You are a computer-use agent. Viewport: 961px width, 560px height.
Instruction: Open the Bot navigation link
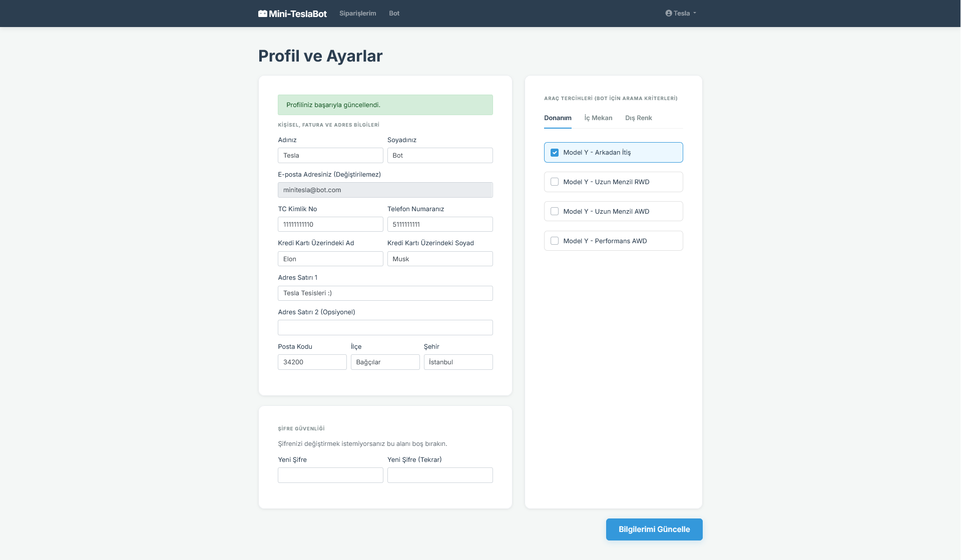click(x=394, y=14)
